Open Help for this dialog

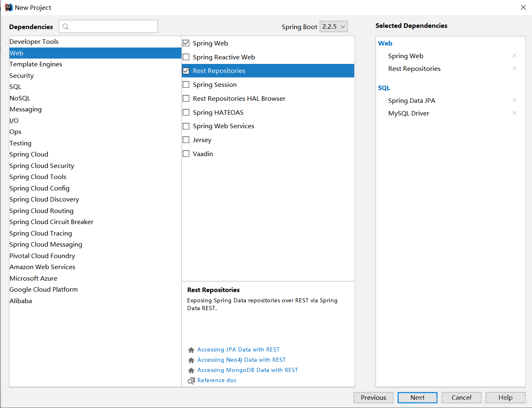point(505,397)
